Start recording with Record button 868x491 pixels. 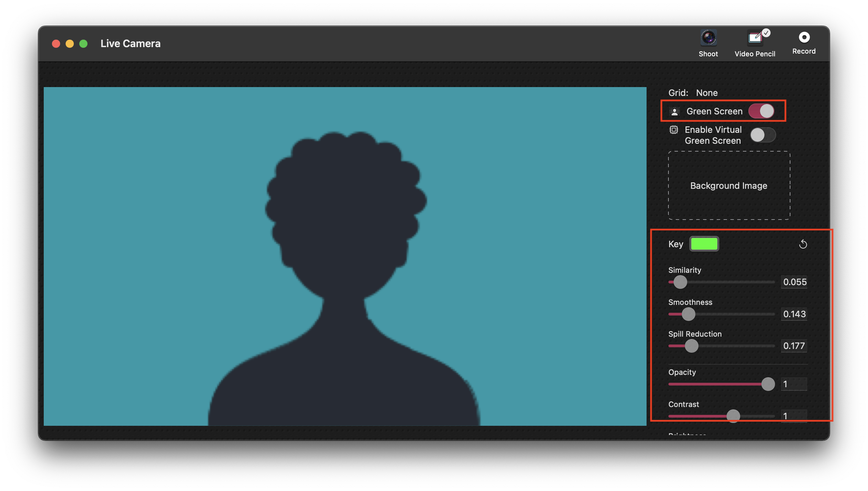click(804, 38)
